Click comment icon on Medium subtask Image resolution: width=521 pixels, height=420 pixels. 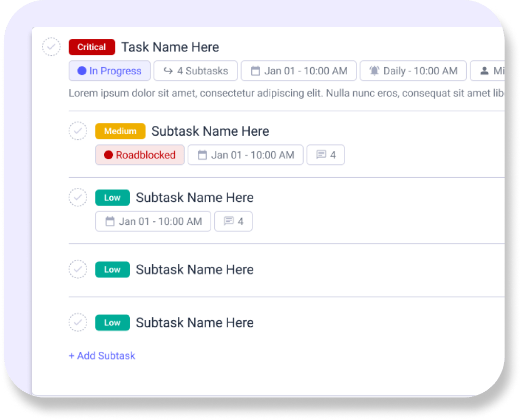pos(321,155)
